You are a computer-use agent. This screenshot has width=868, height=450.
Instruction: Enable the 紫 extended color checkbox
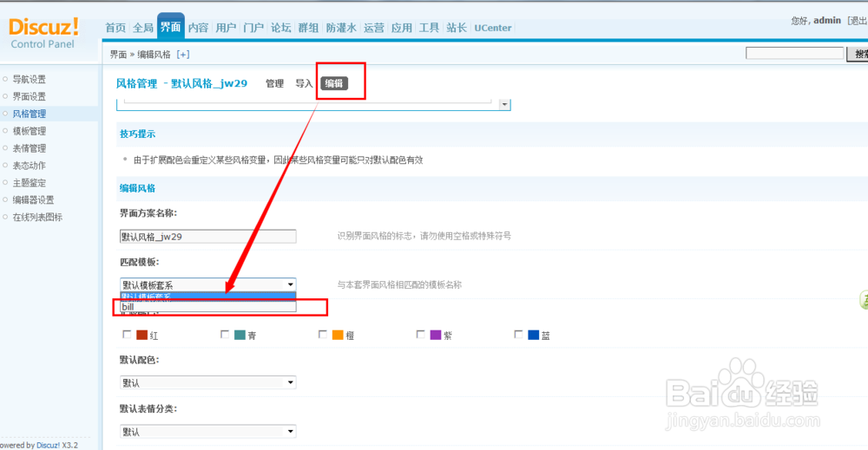coord(421,335)
